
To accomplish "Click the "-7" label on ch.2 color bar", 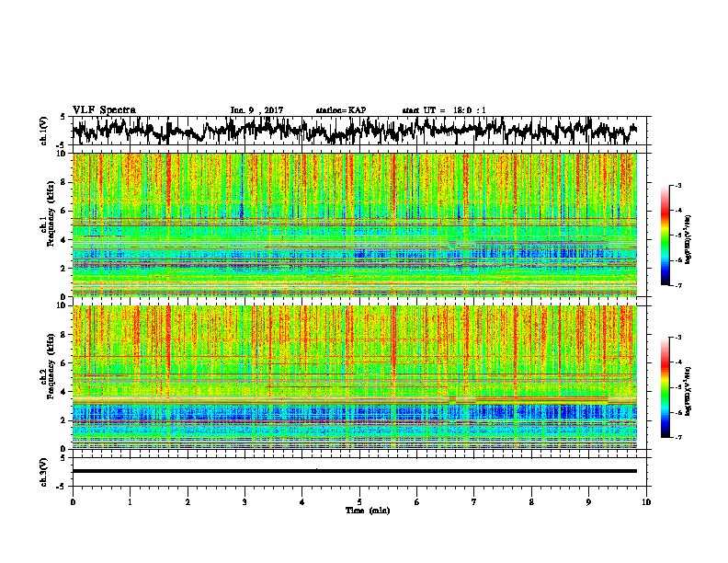I will [x=678, y=437].
